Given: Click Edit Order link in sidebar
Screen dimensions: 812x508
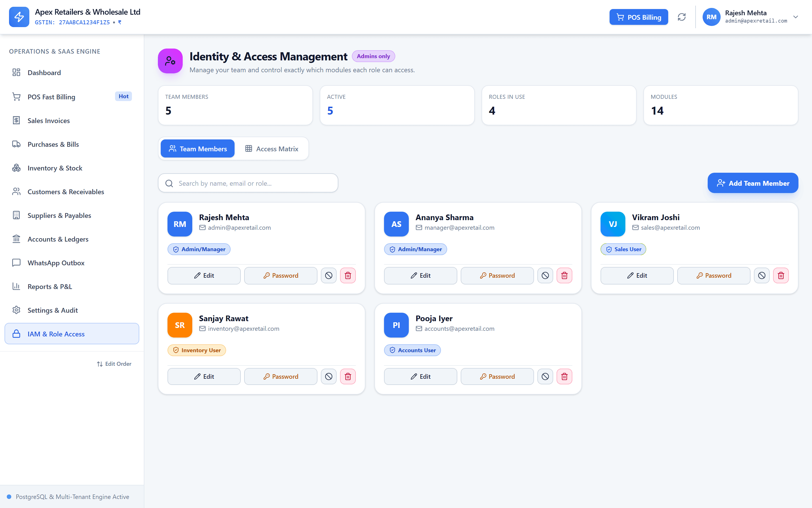Looking at the screenshot, I should coord(114,364).
